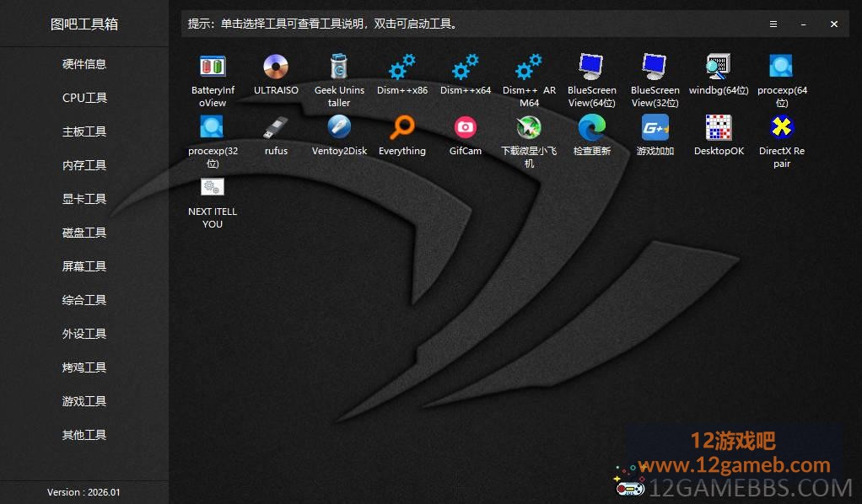The width and height of the screenshot is (862, 504).
Task: Select the Dism++x86 gear icon
Action: (x=401, y=67)
